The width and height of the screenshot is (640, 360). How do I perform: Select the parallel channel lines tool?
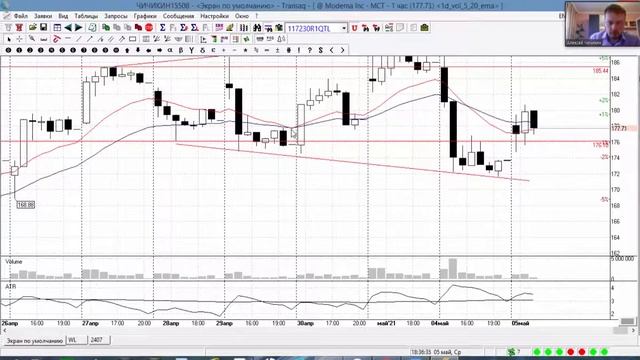click(x=111, y=39)
